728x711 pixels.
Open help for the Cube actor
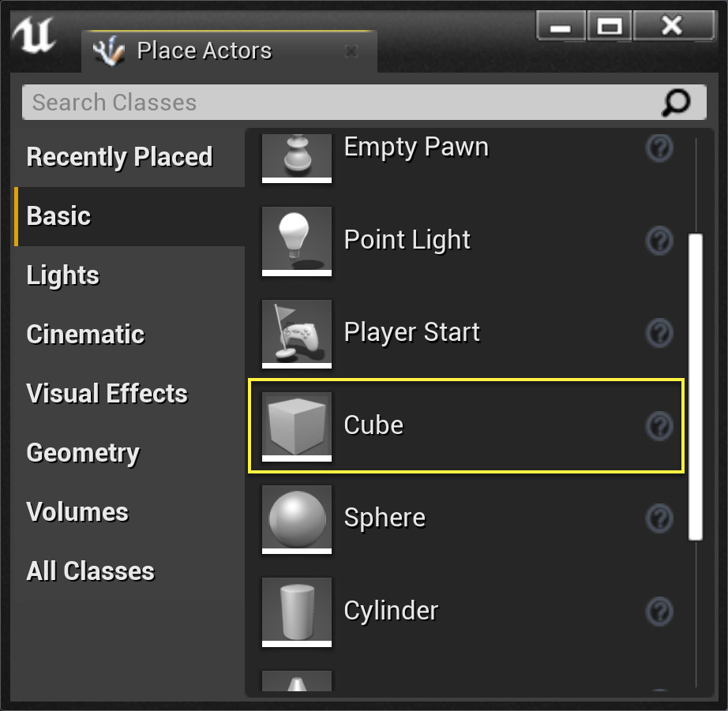coord(659,426)
